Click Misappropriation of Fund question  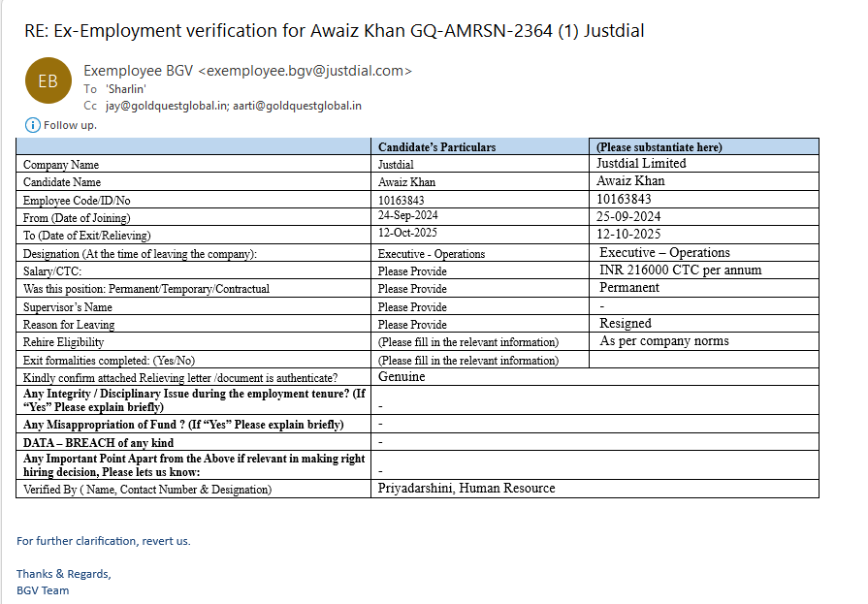[x=183, y=425]
